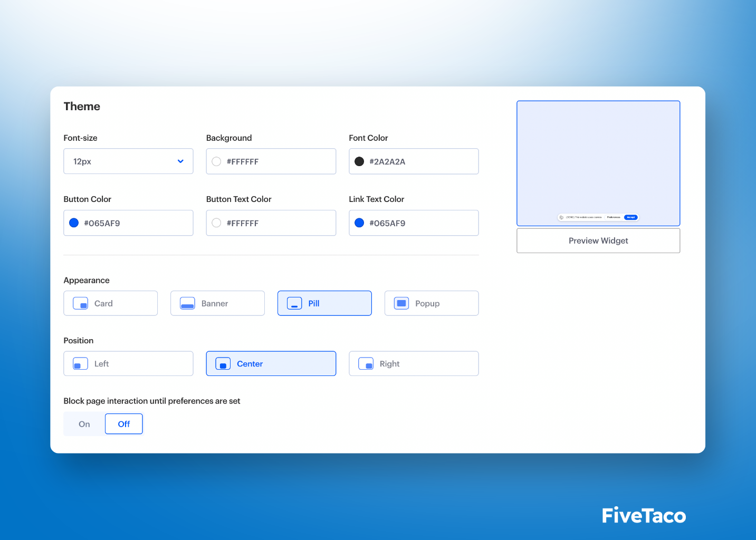Click the Background hex value field
This screenshot has width=756, height=540.
(x=271, y=161)
